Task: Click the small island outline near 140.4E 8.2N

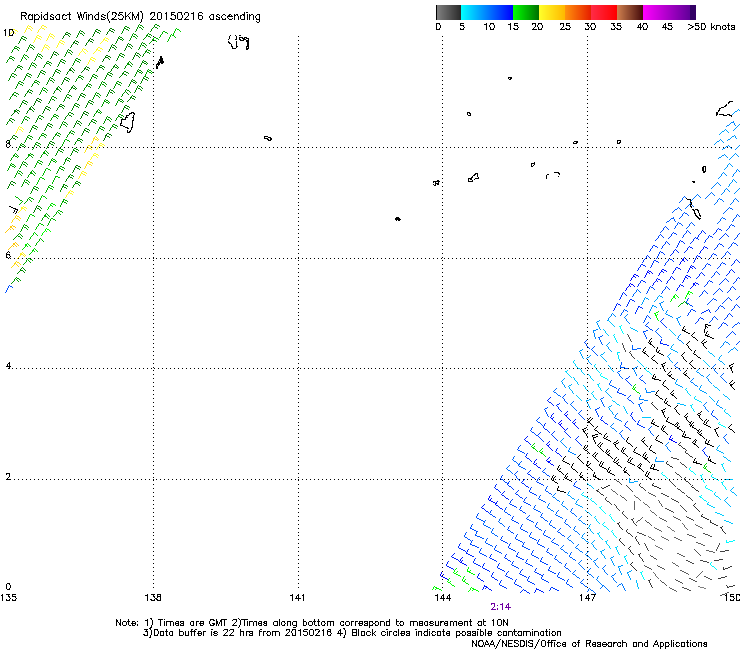Action: click(x=268, y=138)
